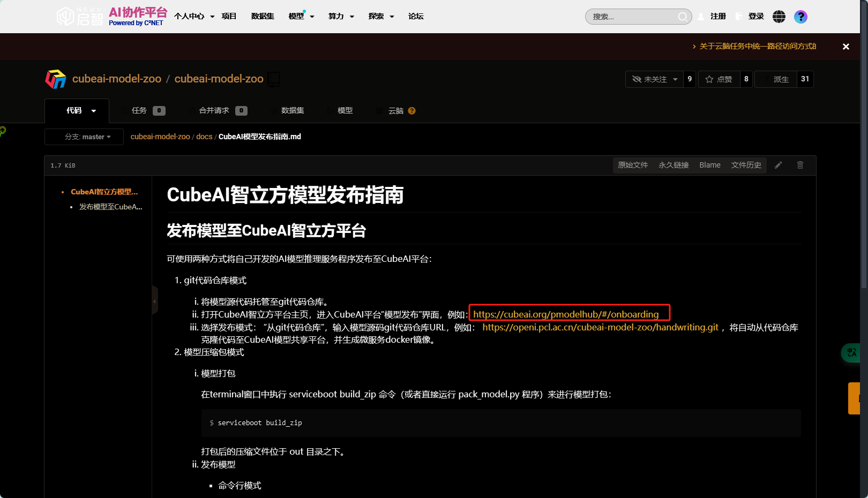Switch to the 任务 tab

[144, 111]
